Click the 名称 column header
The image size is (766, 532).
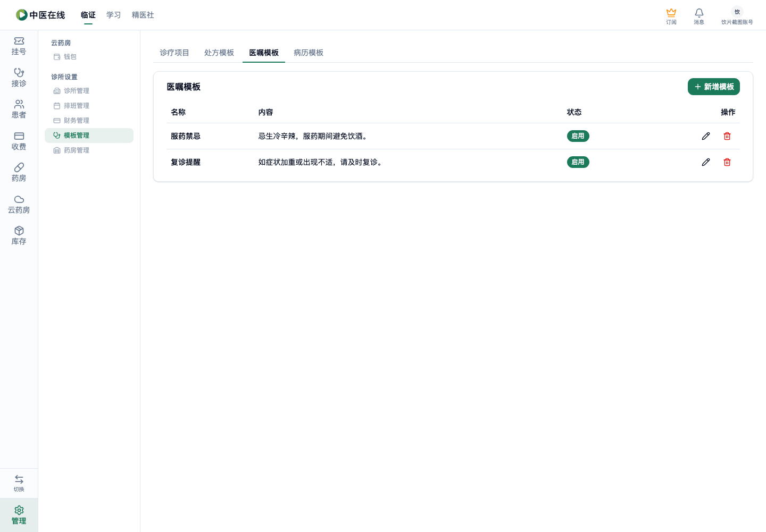(x=178, y=112)
